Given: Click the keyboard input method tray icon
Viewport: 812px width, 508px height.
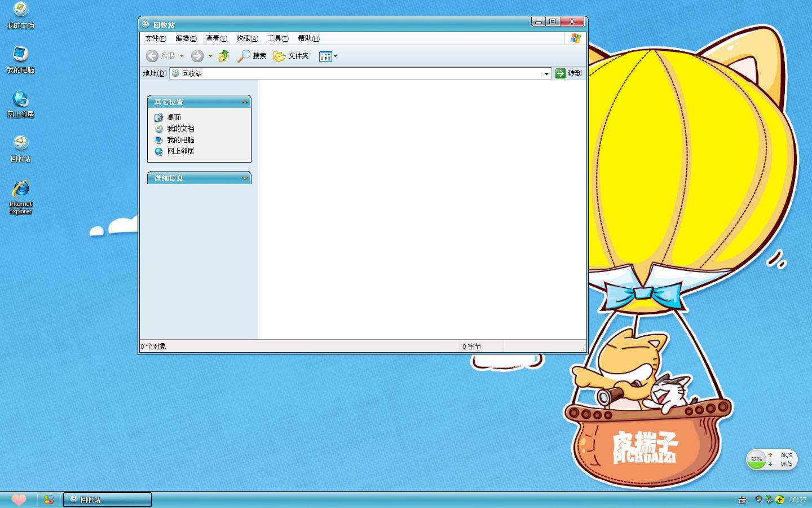Looking at the screenshot, I should pos(743,500).
